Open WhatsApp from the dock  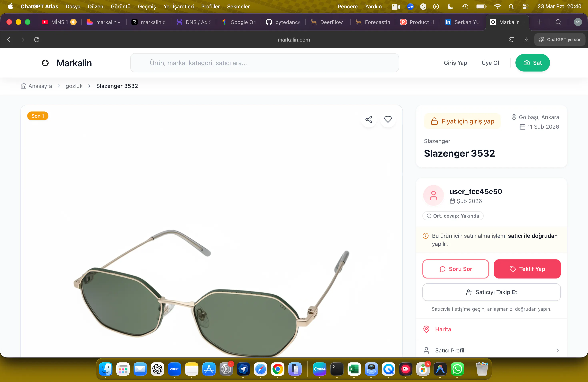tap(457, 369)
